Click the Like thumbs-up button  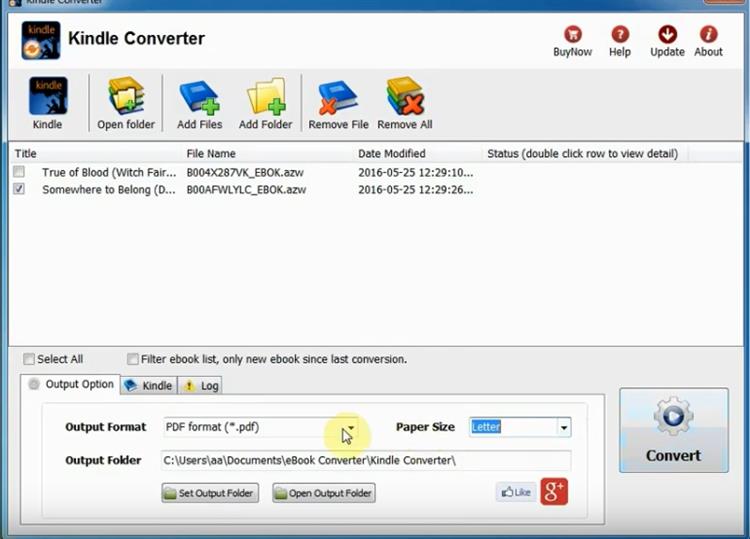(x=516, y=492)
